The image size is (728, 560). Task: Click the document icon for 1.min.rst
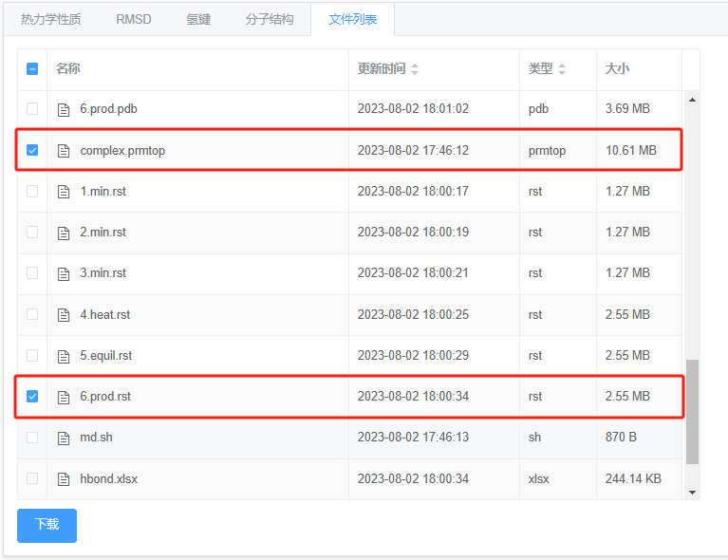(x=64, y=192)
